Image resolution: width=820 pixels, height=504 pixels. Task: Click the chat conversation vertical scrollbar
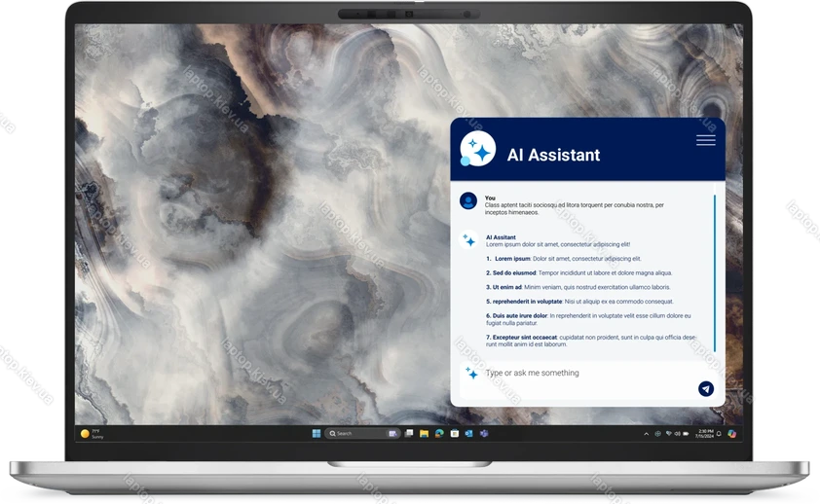715,272
